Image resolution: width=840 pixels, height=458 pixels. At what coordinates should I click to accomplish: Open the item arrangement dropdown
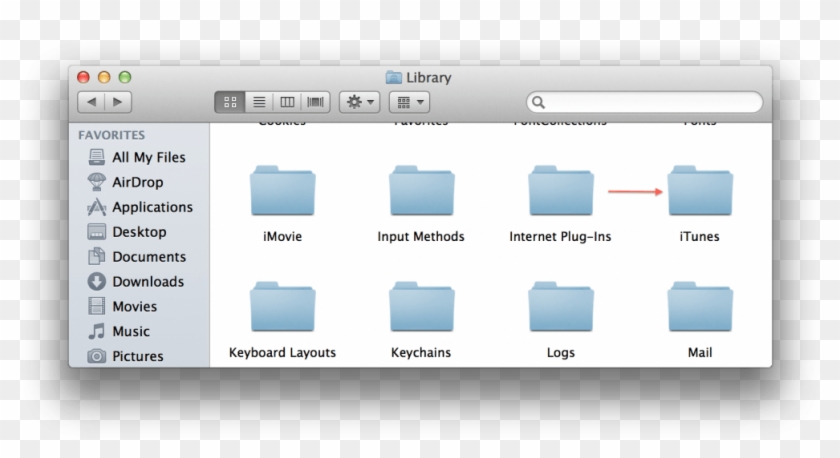pyautogui.click(x=410, y=102)
